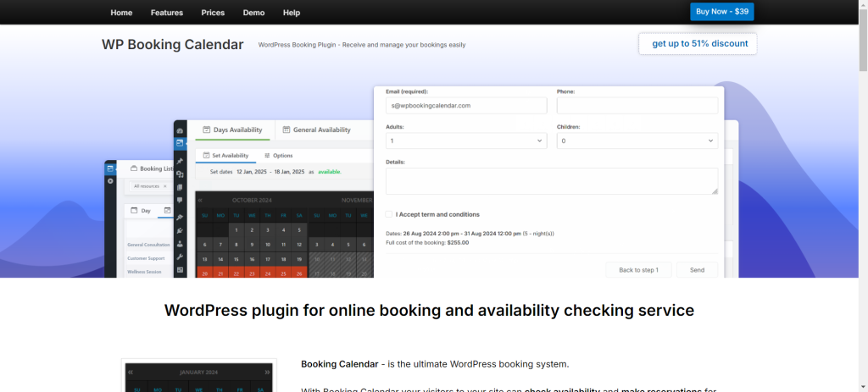Click the Send button
868x392 pixels.
click(x=697, y=270)
